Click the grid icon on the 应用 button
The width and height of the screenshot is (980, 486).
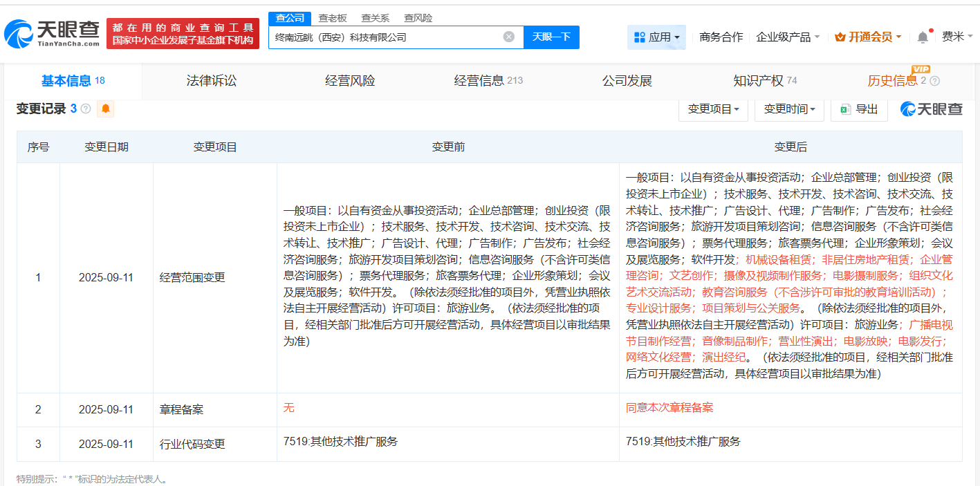pos(640,36)
